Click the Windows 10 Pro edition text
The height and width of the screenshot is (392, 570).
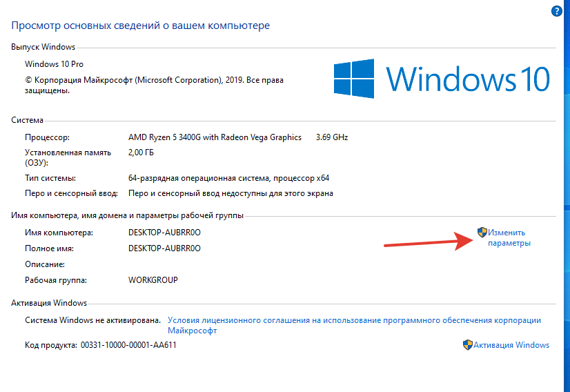click(54, 64)
